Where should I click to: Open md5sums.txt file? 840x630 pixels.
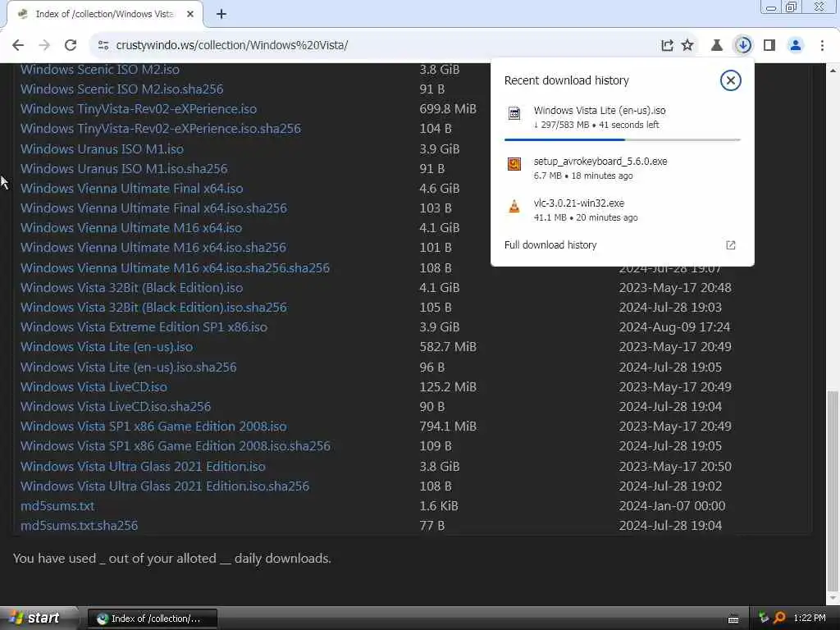(57, 506)
